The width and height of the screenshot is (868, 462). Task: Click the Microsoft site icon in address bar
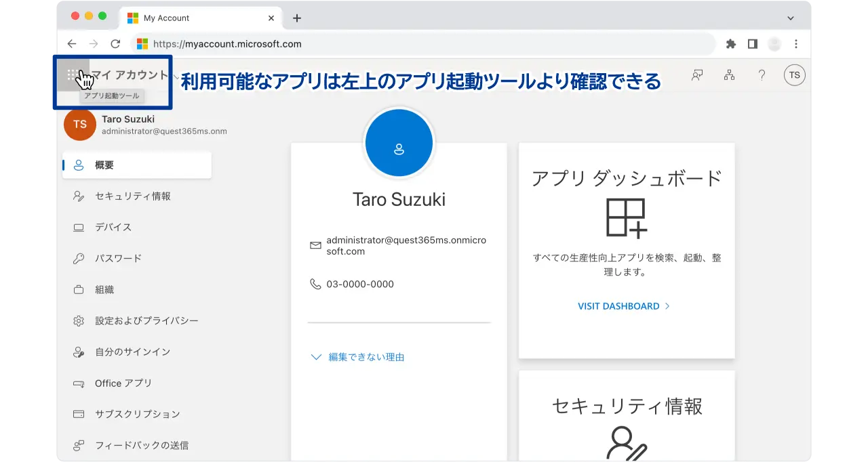(x=142, y=44)
